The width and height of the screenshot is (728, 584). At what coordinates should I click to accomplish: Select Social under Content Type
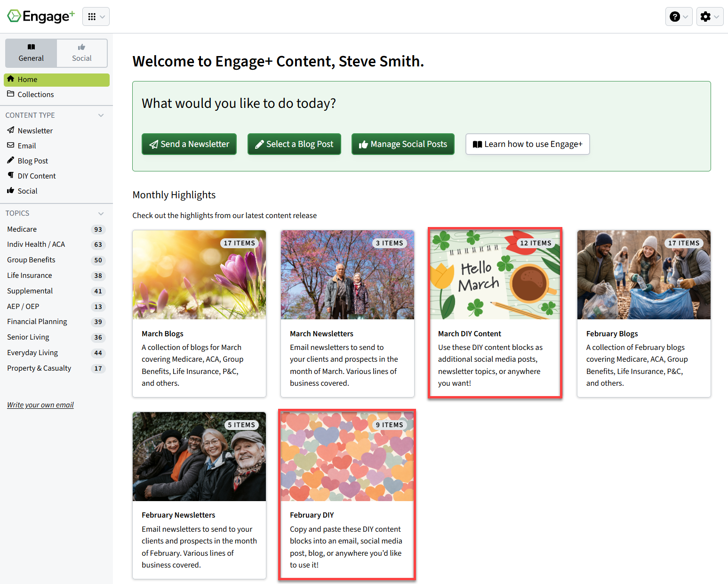[27, 191]
